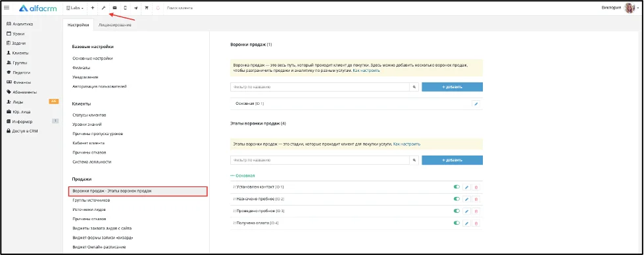Viewport: 644px width, 255px height.
Task: Delete the Назначено пробное stage
Action: click(x=476, y=199)
